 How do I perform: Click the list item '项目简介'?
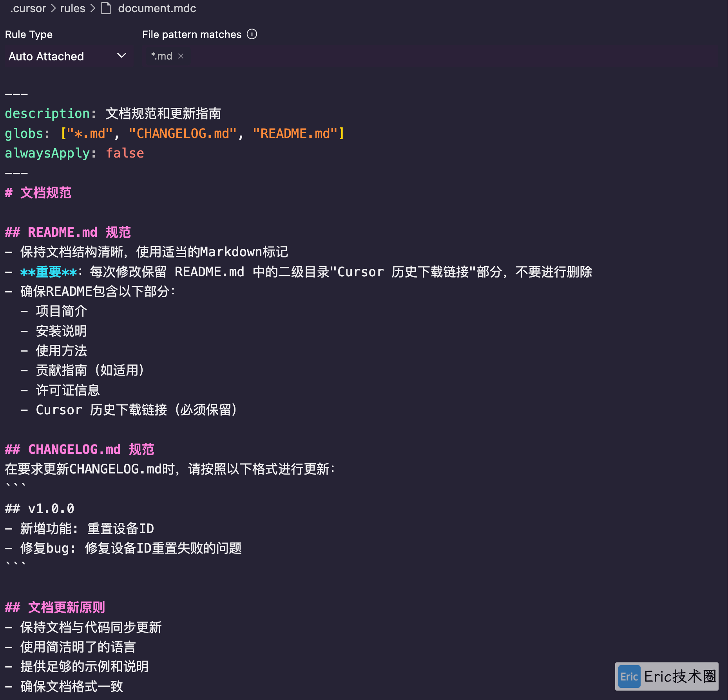pyautogui.click(x=61, y=311)
